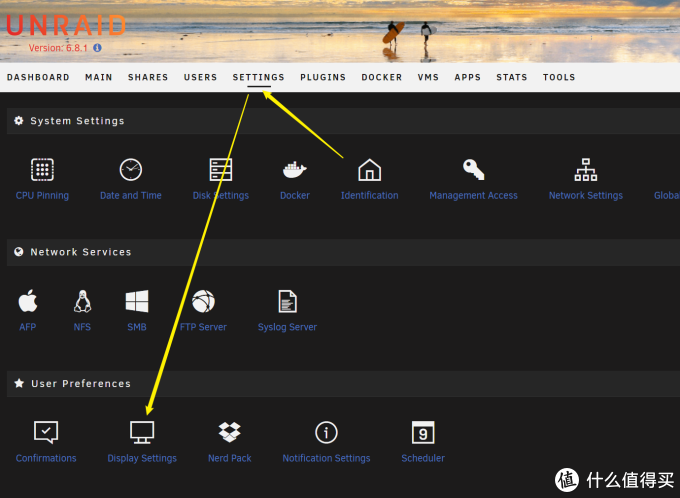Click the Display Settings link text
Screen dimensions: 680x498
point(142,459)
